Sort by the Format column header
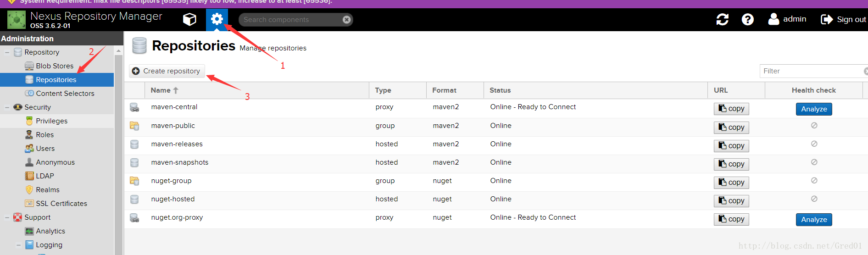 (x=455, y=90)
